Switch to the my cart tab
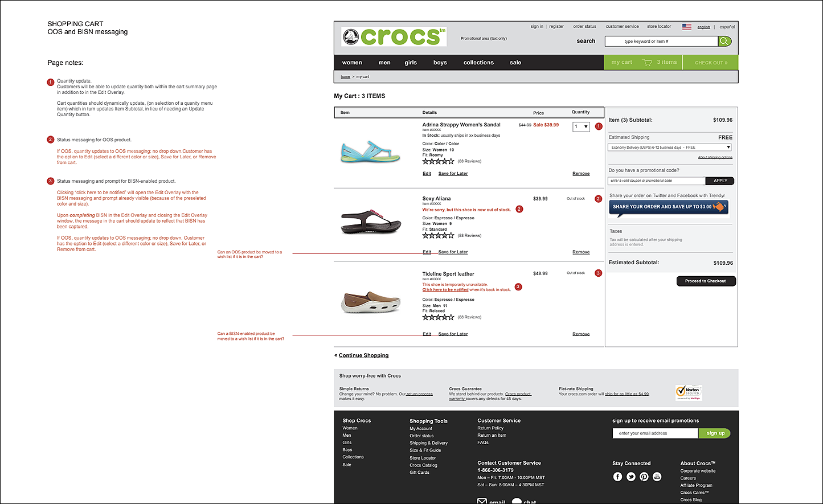The width and height of the screenshot is (823, 504). pyautogui.click(x=621, y=62)
